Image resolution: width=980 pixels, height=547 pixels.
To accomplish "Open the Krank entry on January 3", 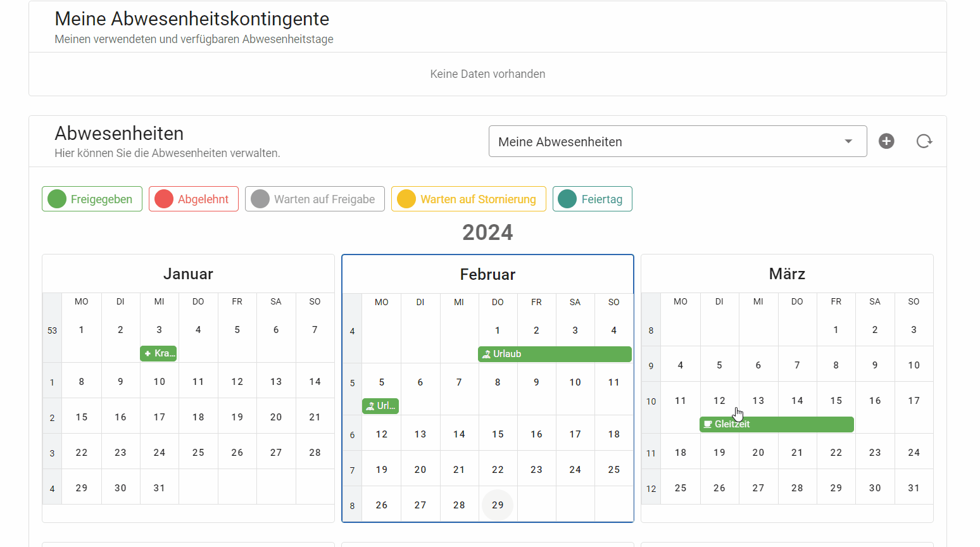I will click(x=158, y=353).
